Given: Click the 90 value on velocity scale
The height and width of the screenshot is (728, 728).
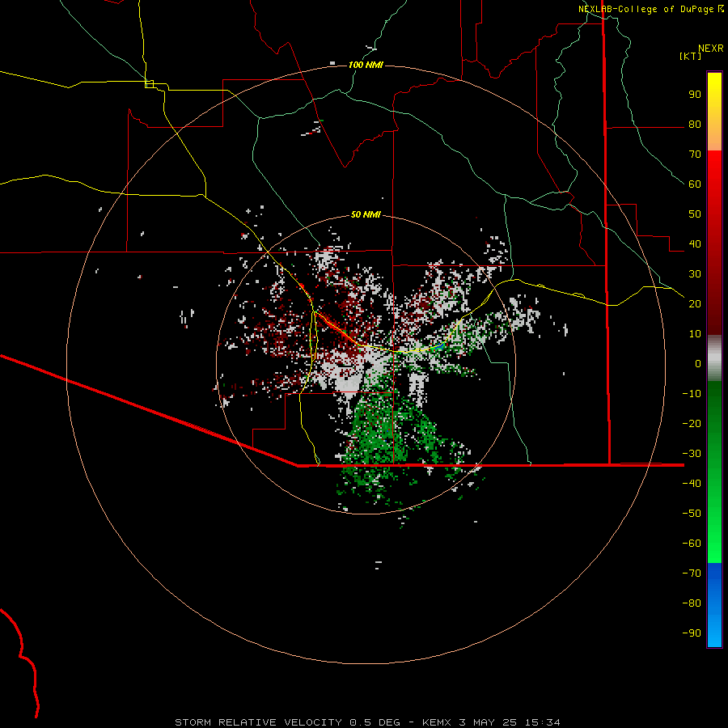Looking at the screenshot, I should [x=695, y=95].
